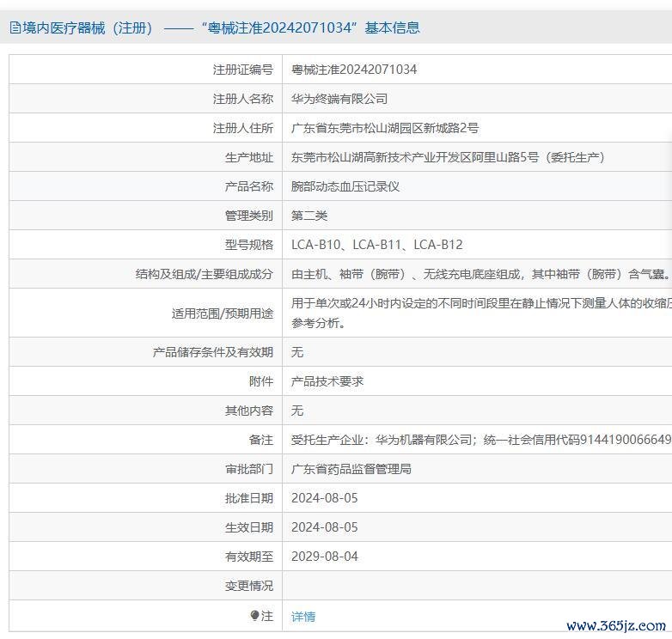Select the value 广东省药品监督管理局
Screen dimensions: 672x639
tap(351, 469)
